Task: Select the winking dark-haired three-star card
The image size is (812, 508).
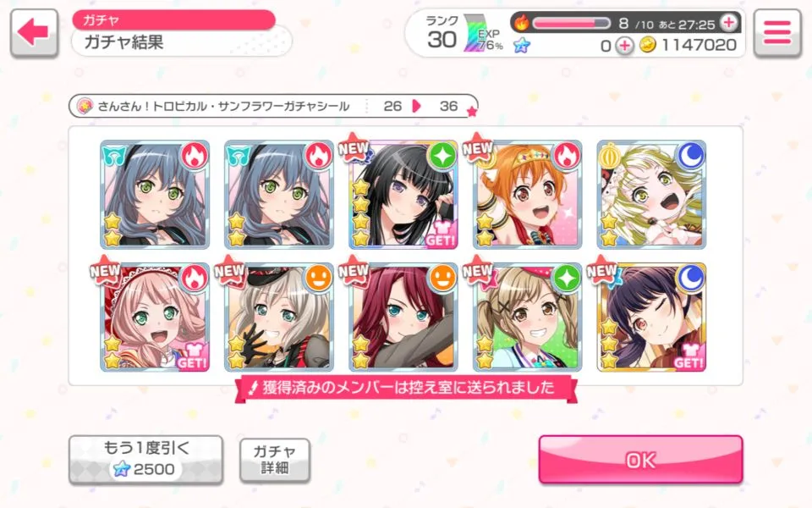Action: 651,317
